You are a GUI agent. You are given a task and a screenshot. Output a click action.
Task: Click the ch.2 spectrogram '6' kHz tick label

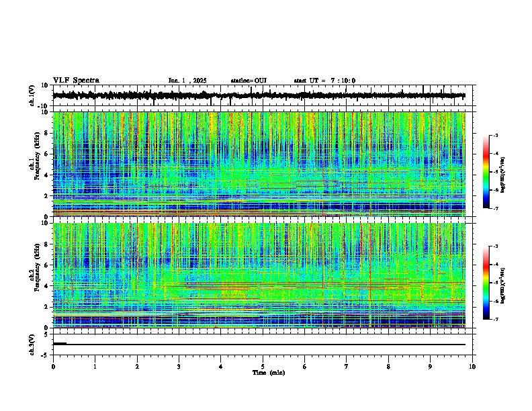click(47, 265)
